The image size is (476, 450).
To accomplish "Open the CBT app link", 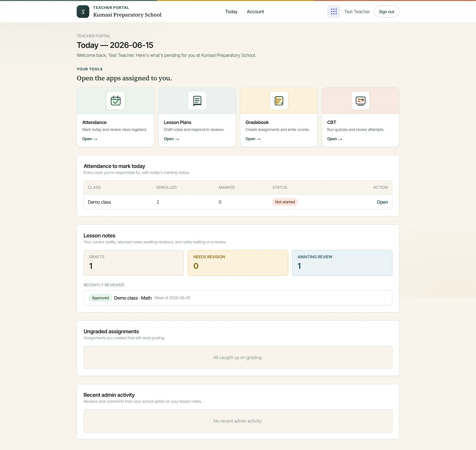I will coord(335,139).
